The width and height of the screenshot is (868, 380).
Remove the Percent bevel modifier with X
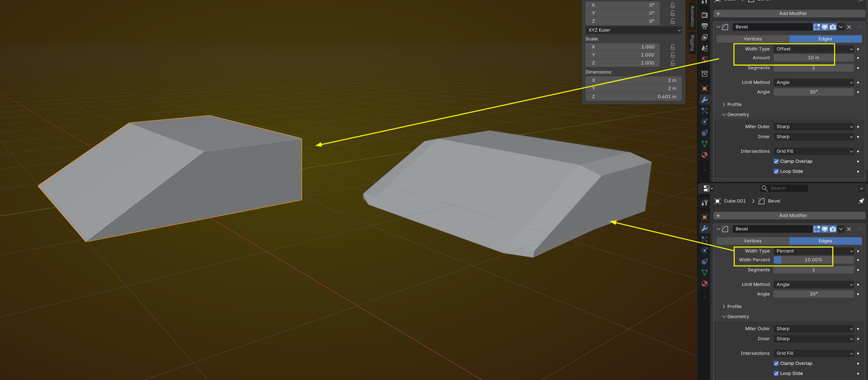click(x=849, y=229)
